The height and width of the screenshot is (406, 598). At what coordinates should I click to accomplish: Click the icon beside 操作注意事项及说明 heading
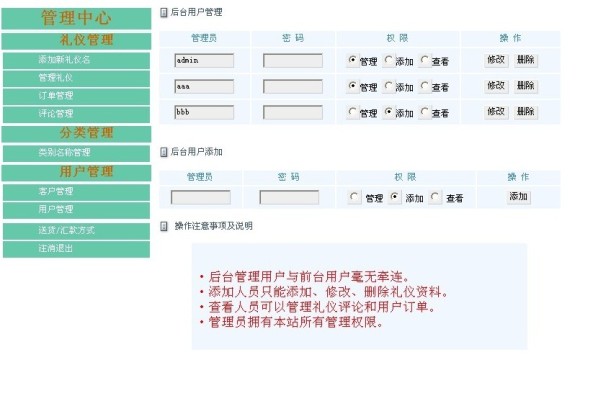(x=164, y=226)
